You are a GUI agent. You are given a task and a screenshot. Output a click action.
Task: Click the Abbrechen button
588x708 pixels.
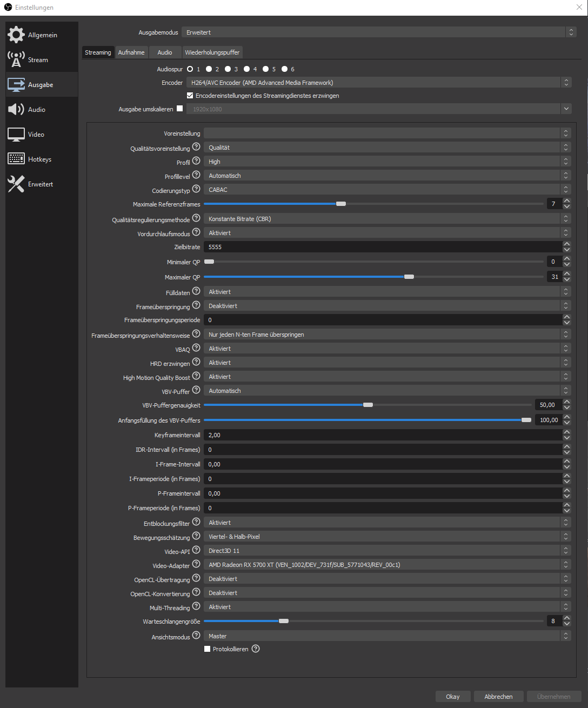coord(499,697)
